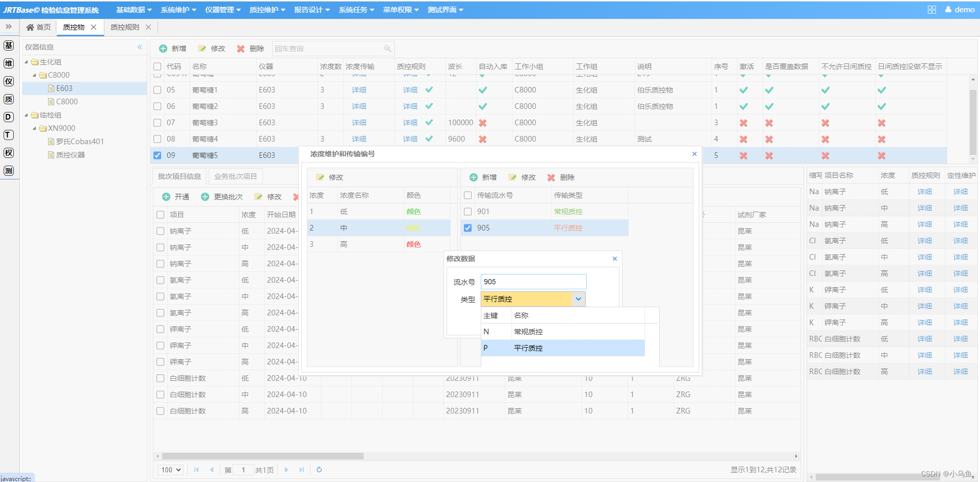Viewport: 980px width, 482px height.
Task: Click 修改 in concentration panel
Action: [x=330, y=177]
